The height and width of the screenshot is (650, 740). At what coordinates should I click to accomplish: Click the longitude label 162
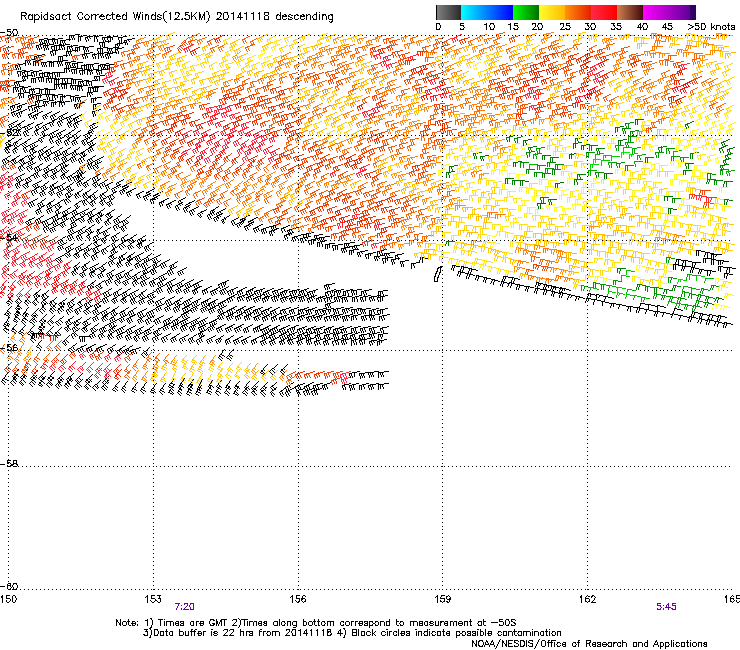[587, 599]
